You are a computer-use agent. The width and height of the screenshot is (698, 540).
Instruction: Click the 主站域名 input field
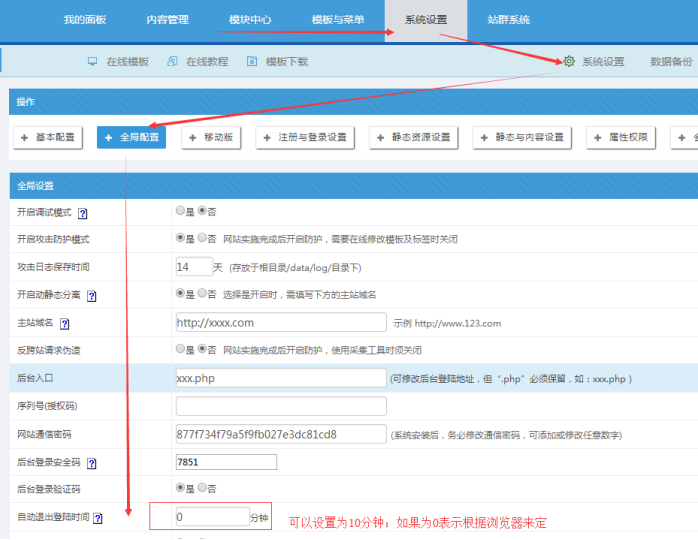pos(280,322)
